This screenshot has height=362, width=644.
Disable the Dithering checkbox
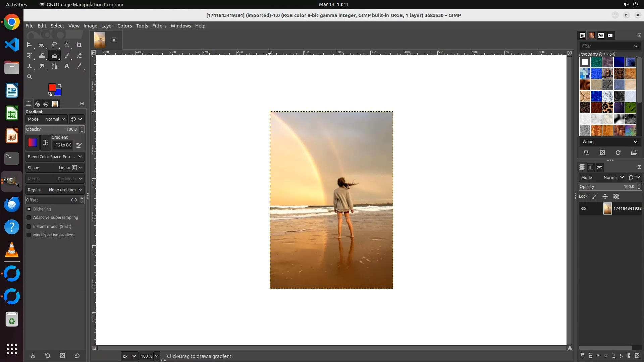click(x=29, y=209)
